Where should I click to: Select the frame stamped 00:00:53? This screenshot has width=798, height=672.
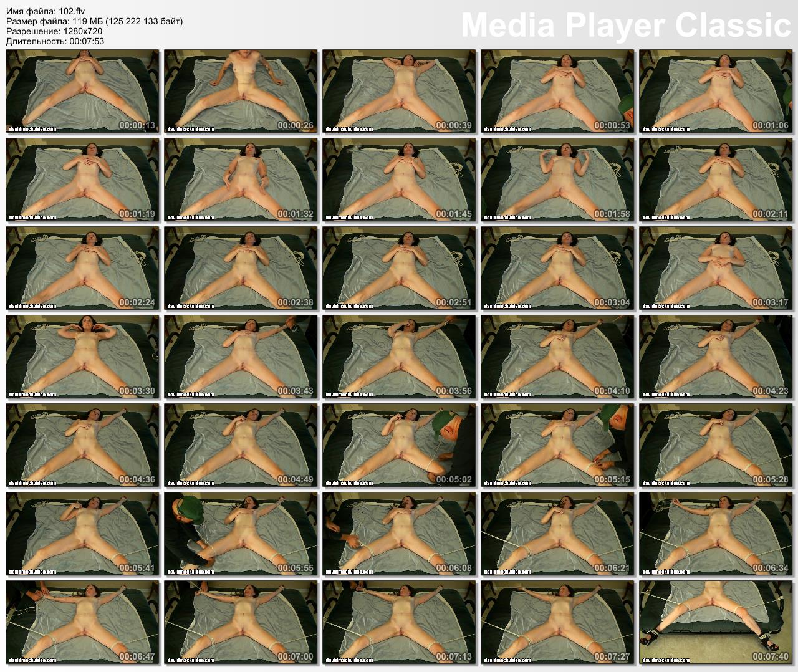[x=557, y=92]
